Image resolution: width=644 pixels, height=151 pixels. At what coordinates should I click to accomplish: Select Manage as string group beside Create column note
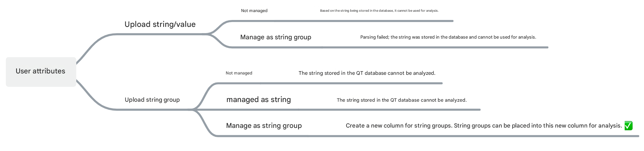pyautogui.click(x=264, y=126)
